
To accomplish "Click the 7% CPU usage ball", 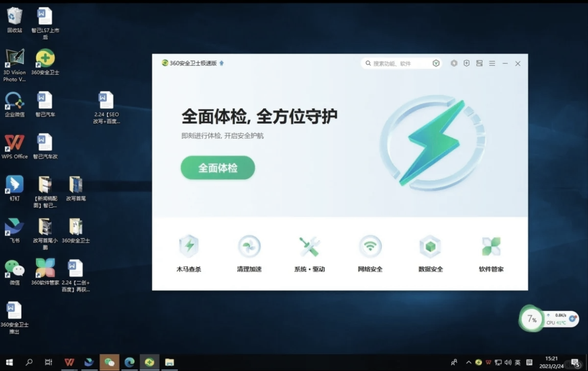I will [x=531, y=319].
